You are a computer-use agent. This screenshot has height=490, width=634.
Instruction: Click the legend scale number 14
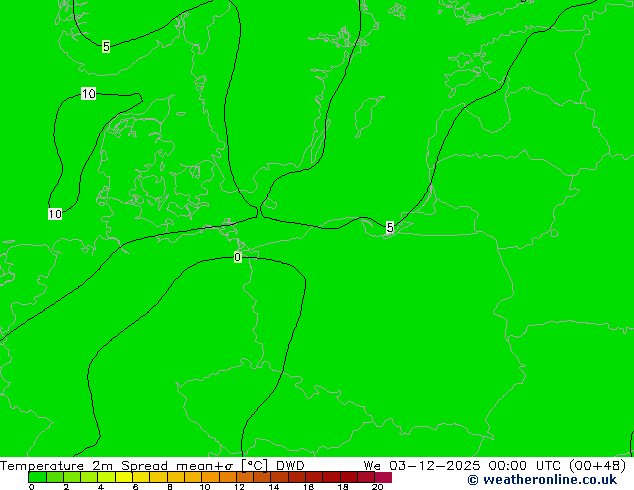click(x=274, y=487)
